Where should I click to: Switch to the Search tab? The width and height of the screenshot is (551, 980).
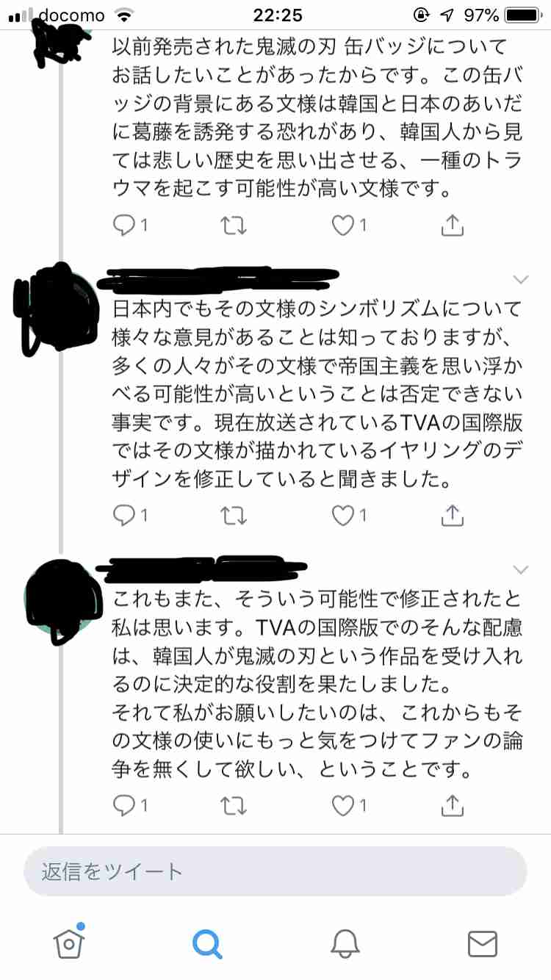(x=206, y=943)
